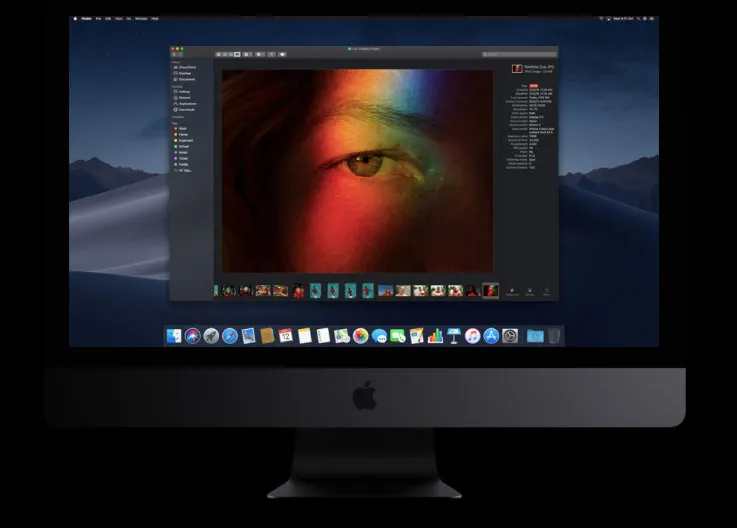Image resolution: width=737 pixels, height=528 pixels.
Task: Open Recents in the sidebar
Action: pos(182,98)
